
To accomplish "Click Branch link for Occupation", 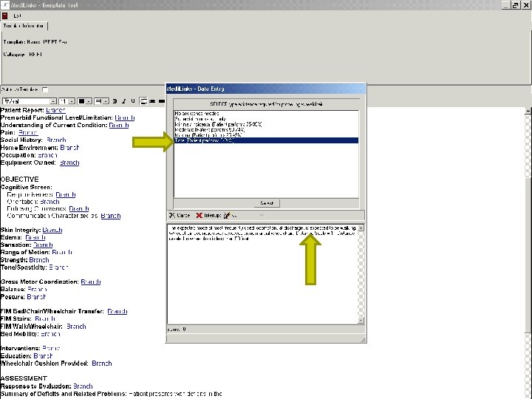I will [x=47, y=155].
